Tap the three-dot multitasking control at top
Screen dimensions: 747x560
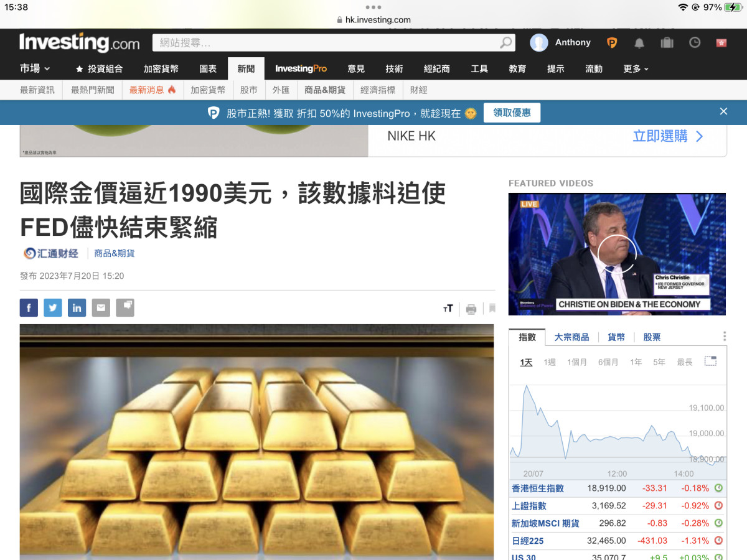374,7
